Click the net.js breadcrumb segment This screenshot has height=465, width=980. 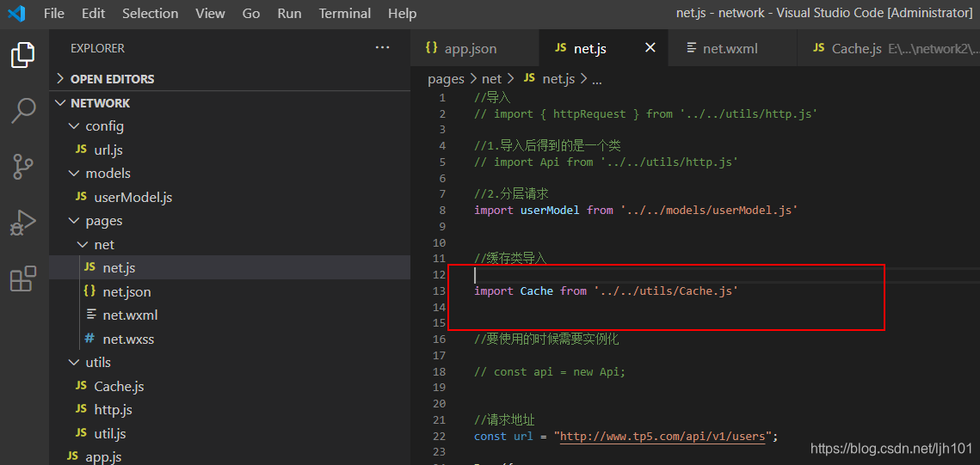(x=558, y=79)
